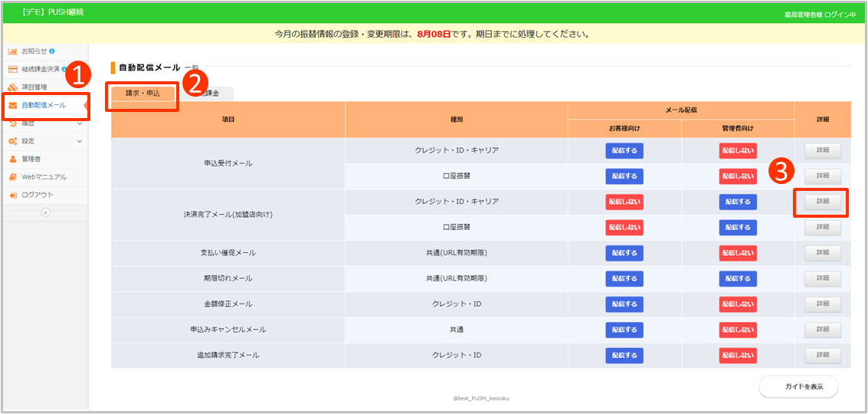
Task: Click the 設定 gears icon
Action: (12, 141)
